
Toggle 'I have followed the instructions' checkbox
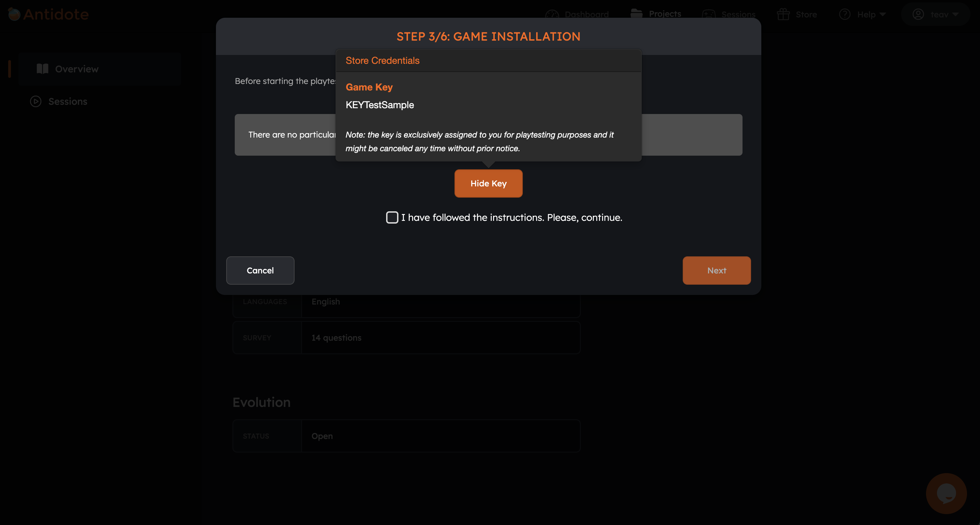pos(392,217)
